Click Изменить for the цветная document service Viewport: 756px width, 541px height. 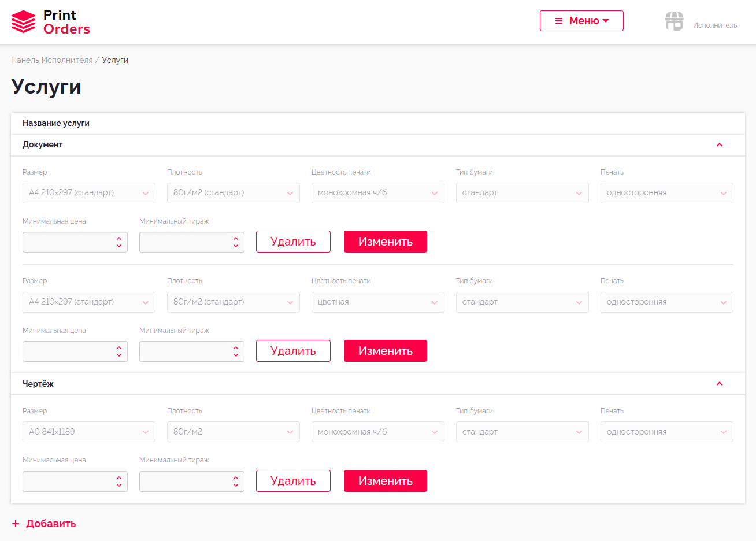click(x=385, y=351)
